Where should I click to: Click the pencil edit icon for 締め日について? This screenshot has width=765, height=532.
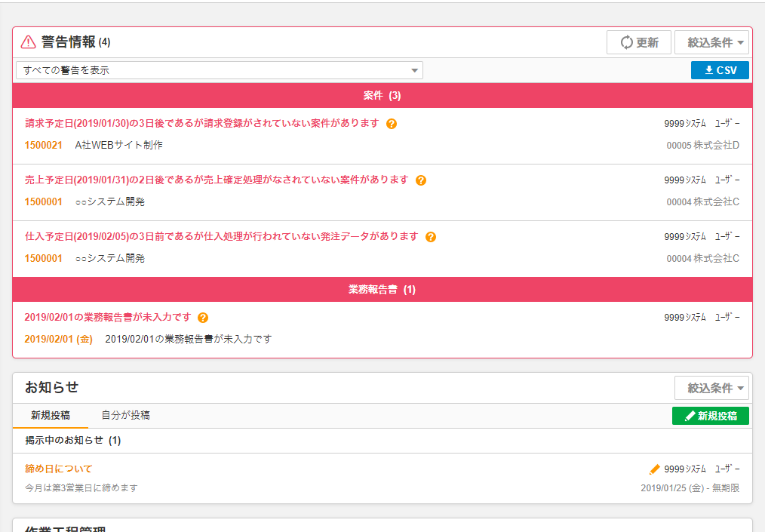(654, 469)
